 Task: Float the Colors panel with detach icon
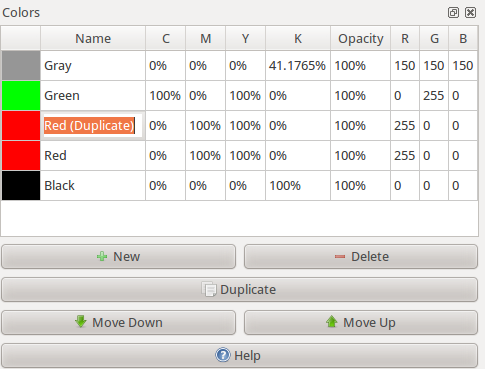(453, 13)
